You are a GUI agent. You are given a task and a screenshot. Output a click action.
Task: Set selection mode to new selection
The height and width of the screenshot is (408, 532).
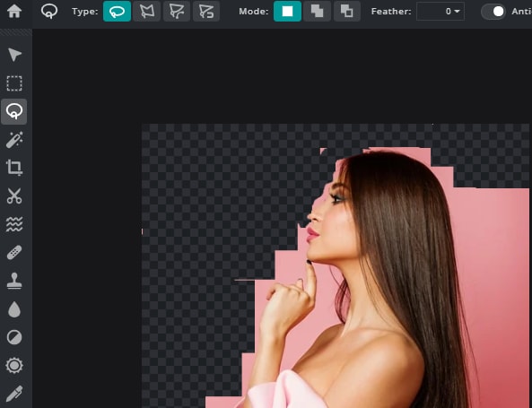(x=287, y=12)
